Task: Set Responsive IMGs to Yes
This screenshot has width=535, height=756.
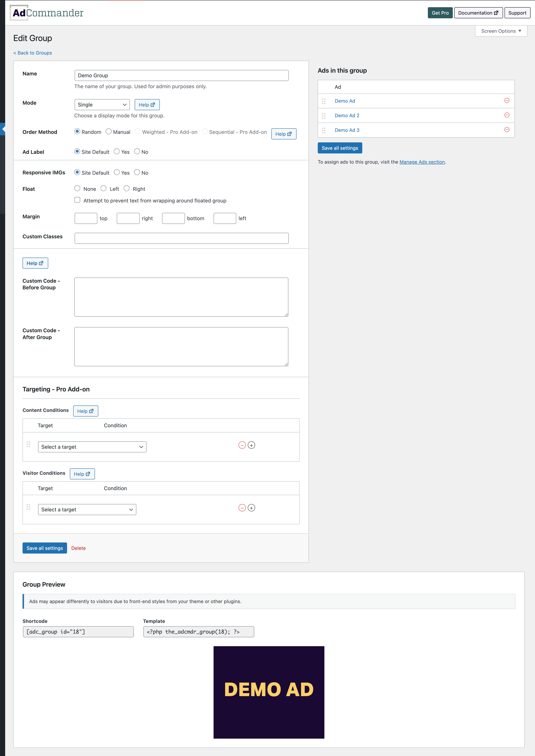Action: tap(117, 172)
